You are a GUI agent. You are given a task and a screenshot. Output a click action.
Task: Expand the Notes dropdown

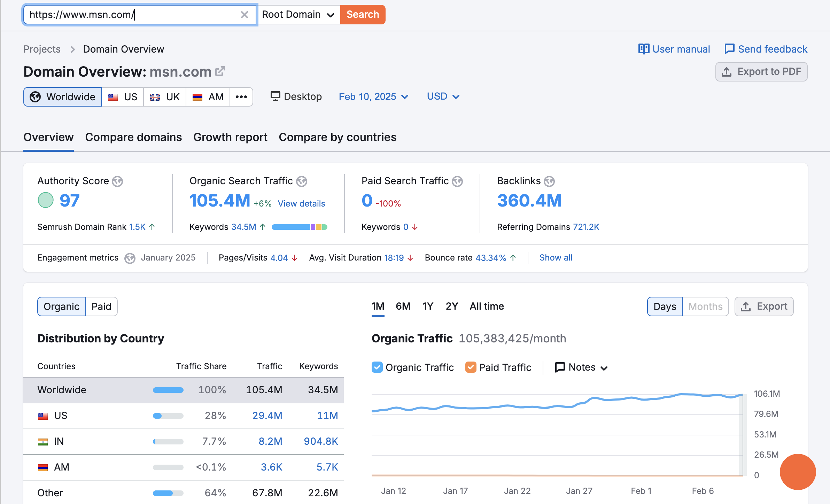[x=581, y=367]
